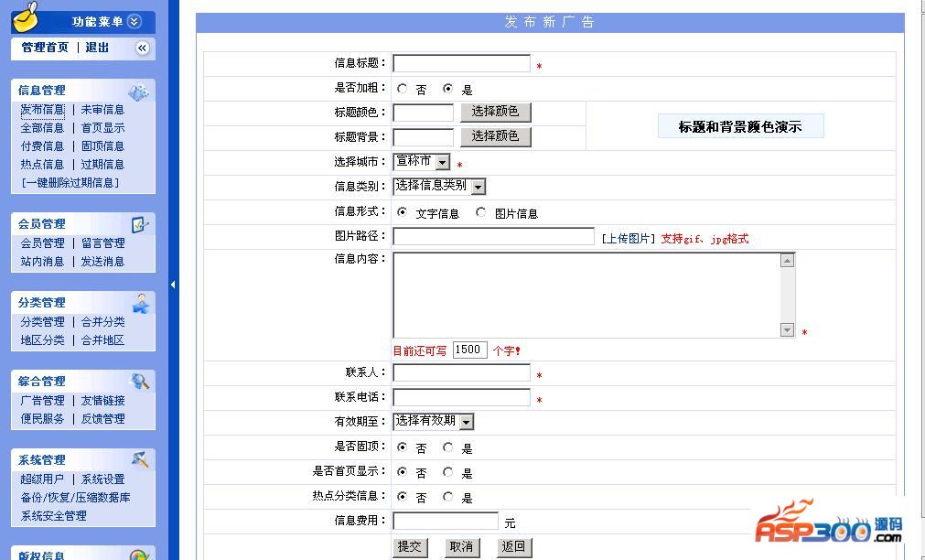Open 广告管理 link
The height and width of the screenshot is (560, 925).
(42, 401)
